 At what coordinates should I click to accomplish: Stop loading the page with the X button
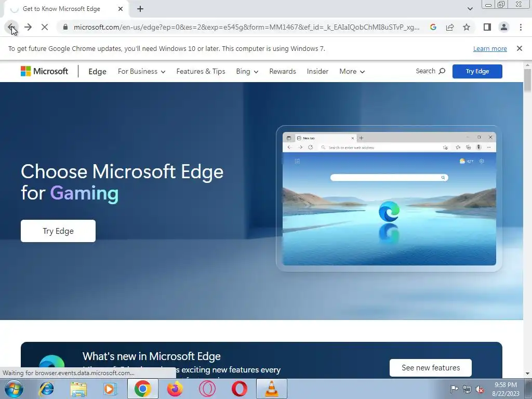(45, 27)
